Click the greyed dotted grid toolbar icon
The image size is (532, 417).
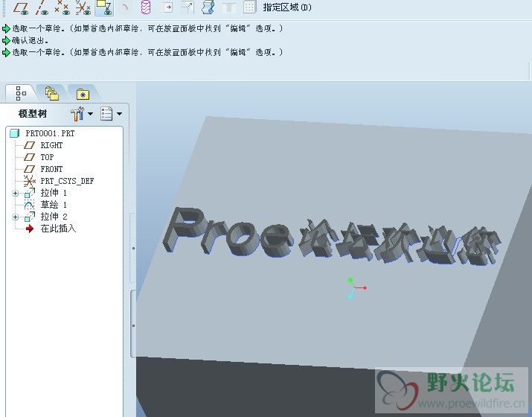point(249,7)
